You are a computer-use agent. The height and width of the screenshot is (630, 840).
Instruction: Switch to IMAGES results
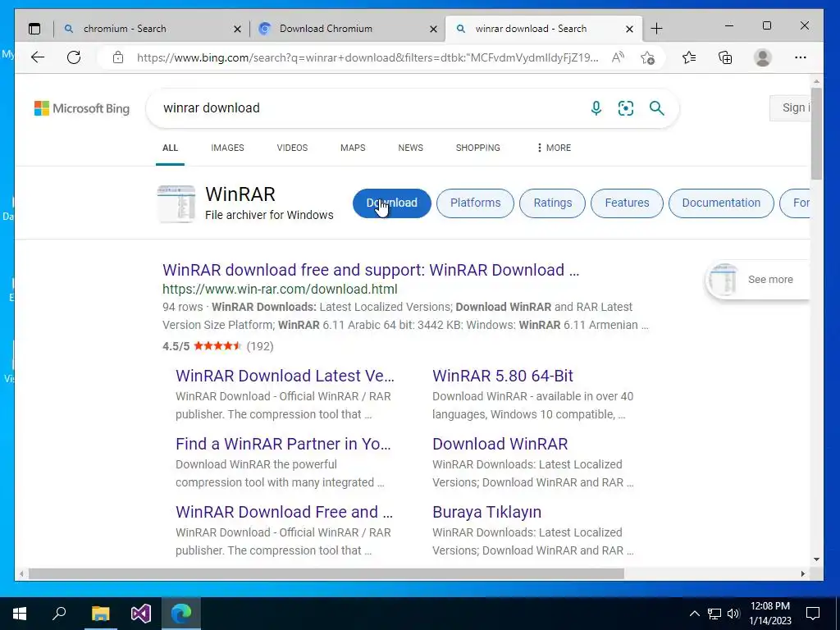coord(227,148)
